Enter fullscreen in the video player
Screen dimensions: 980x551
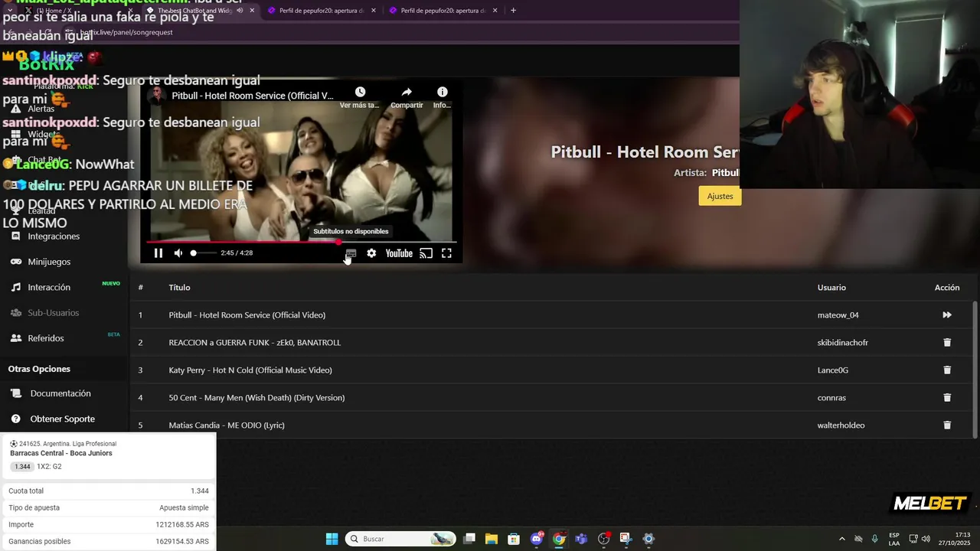tap(446, 253)
